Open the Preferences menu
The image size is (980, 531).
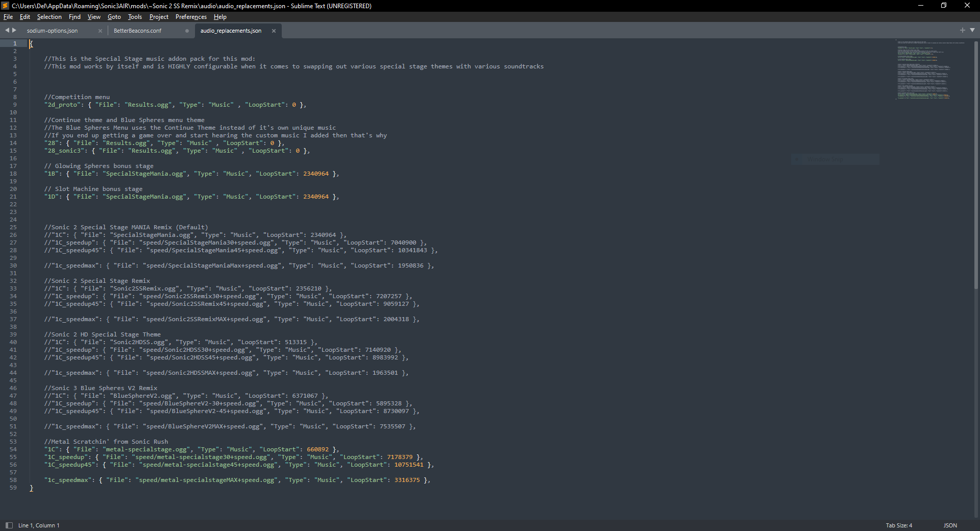(190, 17)
